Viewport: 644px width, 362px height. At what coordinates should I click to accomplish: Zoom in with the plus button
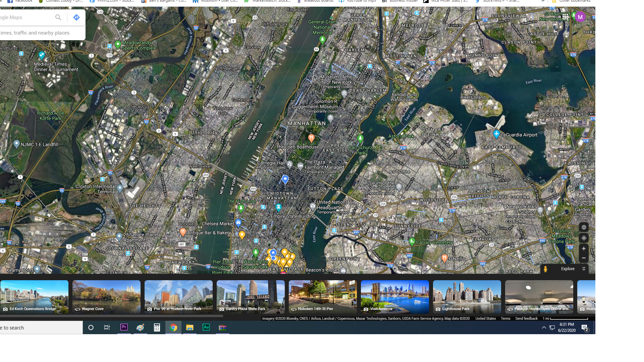[x=584, y=249]
